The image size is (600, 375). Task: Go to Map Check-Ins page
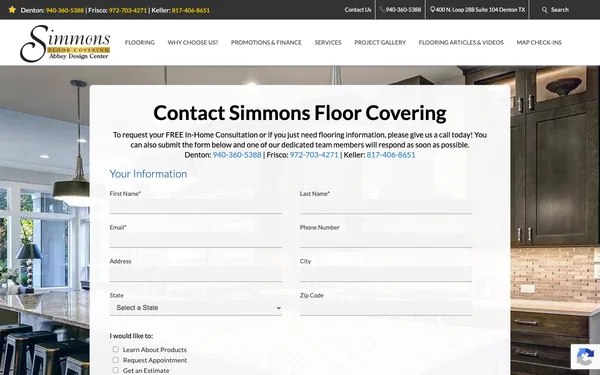pos(539,42)
